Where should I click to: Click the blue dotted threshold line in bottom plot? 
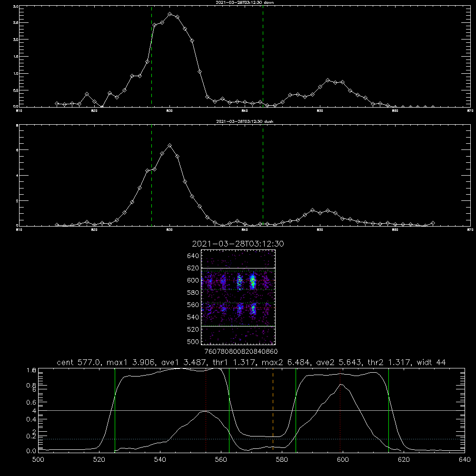coord(251,439)
